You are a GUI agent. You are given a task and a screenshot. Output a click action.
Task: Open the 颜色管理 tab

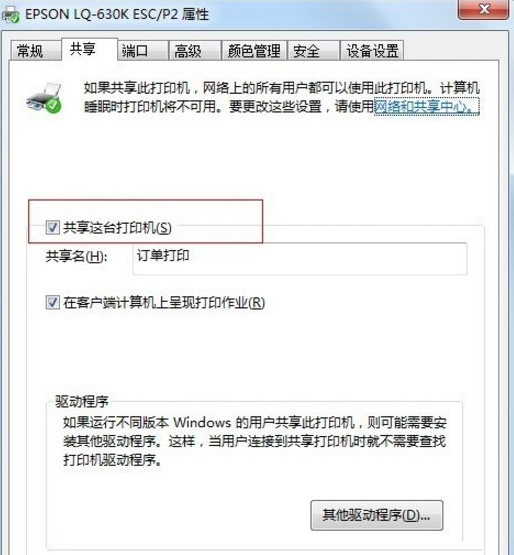254,51
